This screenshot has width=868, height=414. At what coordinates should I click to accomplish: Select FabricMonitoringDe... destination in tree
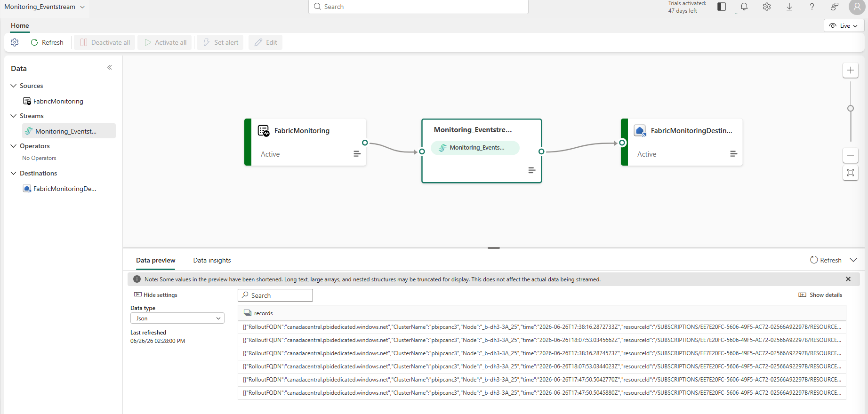(60, 189)
